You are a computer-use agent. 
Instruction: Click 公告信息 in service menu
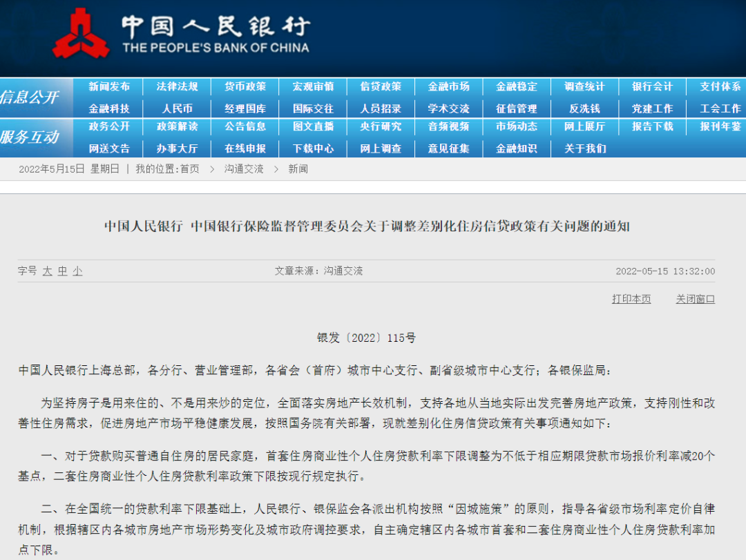pos(245,126)
